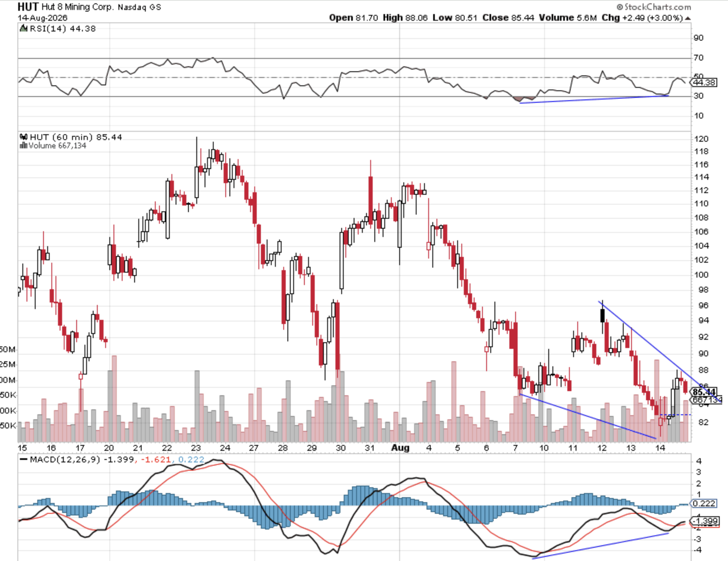728x561 pixels.
Task: Click the 30 date label on time axis
Action: tap(341, 448)
